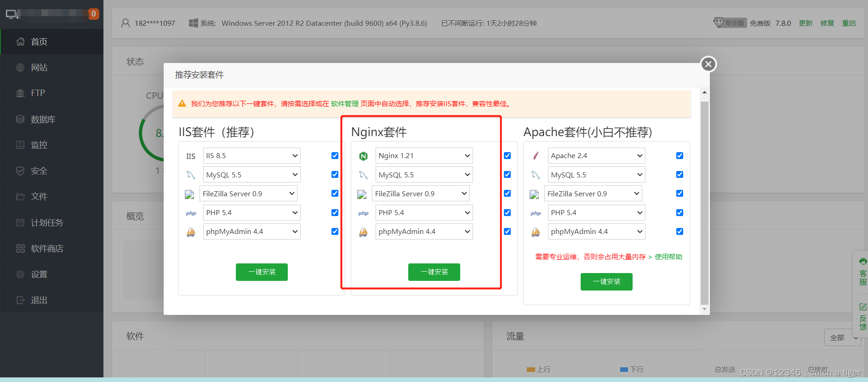Click the scrollbar down arrow in dialog
This screenshot has height=382, width=868.
[x=704, y=309]
